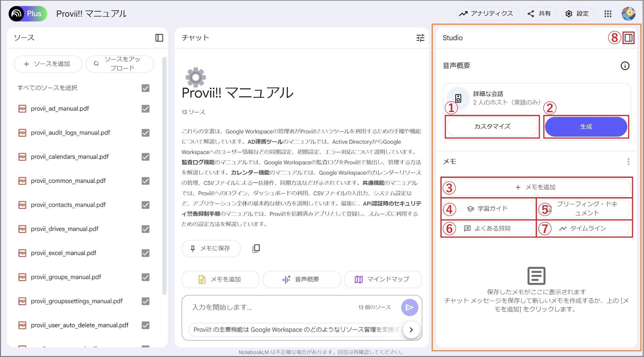This screenshot has height=357, width=644.
Task: Uncheck provii_calendars_manual.pdf checkbox
Action: tap(146, 157)
